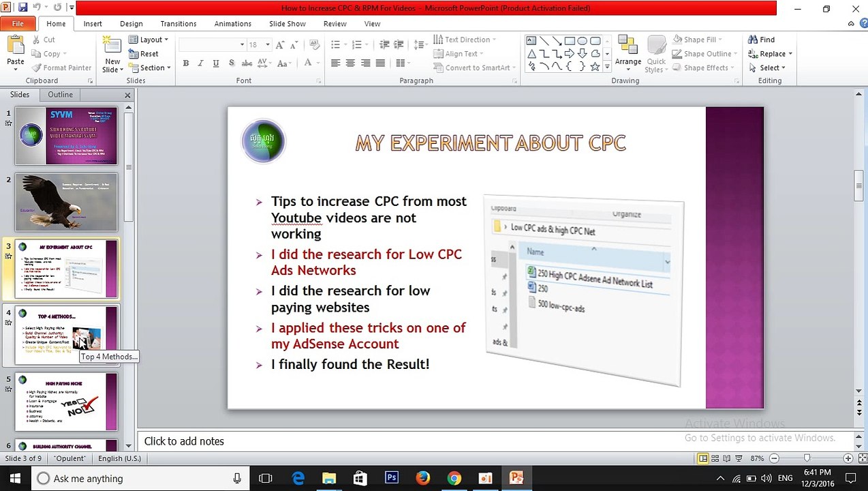Viewport: 868px width, 491px height.
Task: Toggle Strikethrough formatting
Action: (x=247, y=63)
